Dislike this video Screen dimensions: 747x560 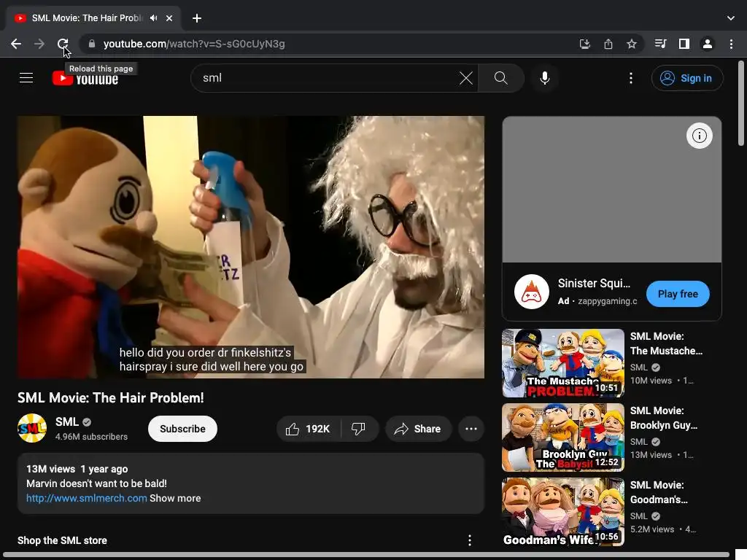point(360,429)
